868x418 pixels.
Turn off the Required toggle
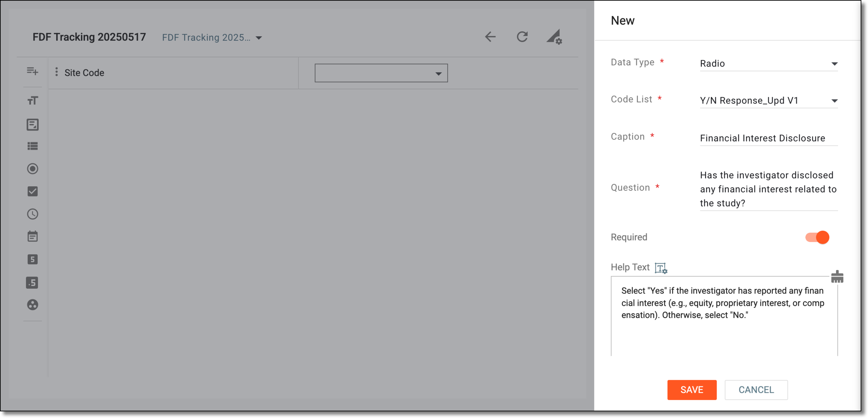pos(817,237)
